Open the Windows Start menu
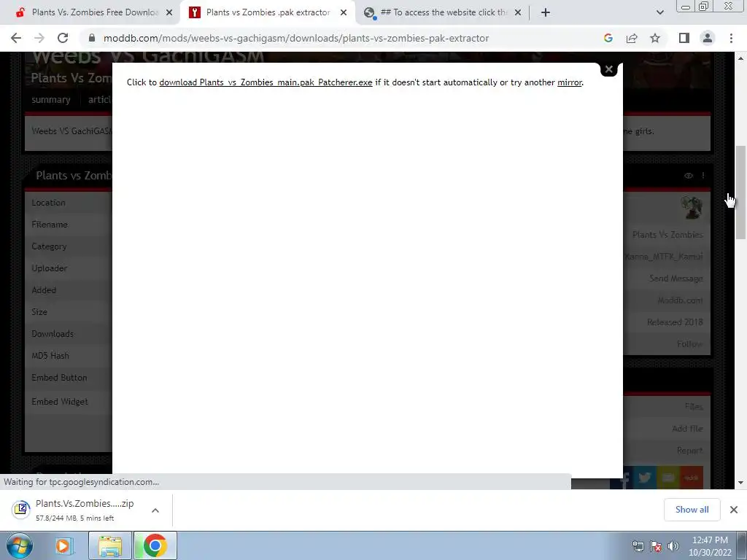Screen dimensions: 747x560 tap(20, 545)
